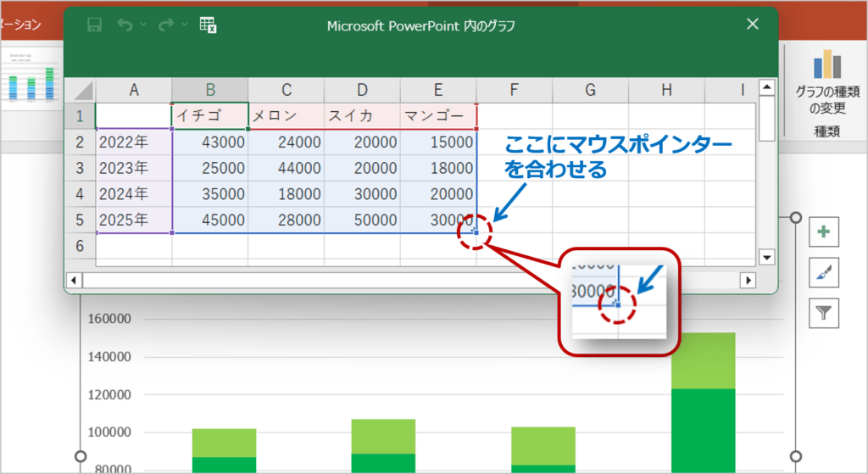The width and height of the screenshot is (868, 474).
Task: Click the cell containing イチゴ
Action: click(x=210, y=115)
